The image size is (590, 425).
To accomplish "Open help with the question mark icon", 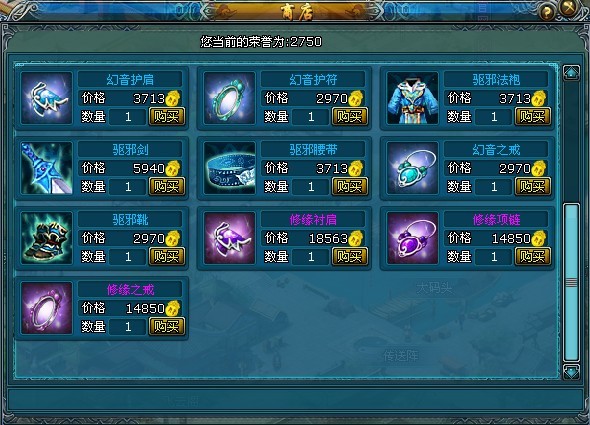I will coord(547,12).
